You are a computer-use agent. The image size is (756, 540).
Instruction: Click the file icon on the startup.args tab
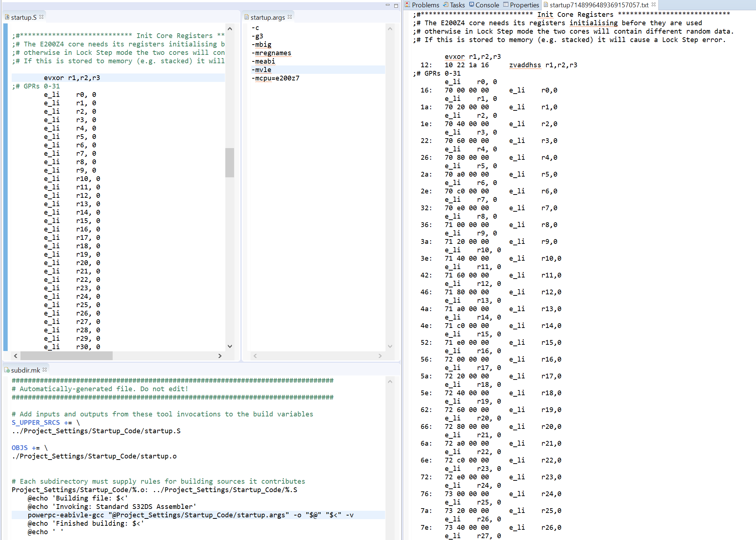point(247,17)
